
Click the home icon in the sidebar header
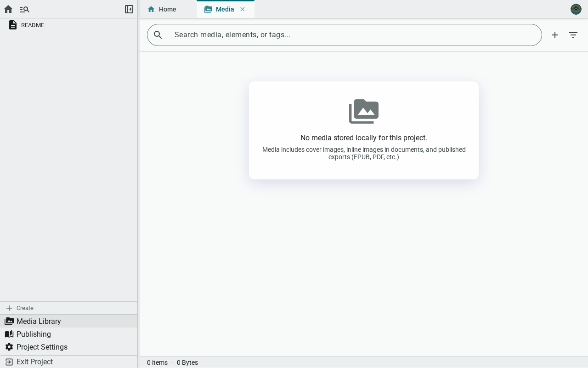point(8,9)
